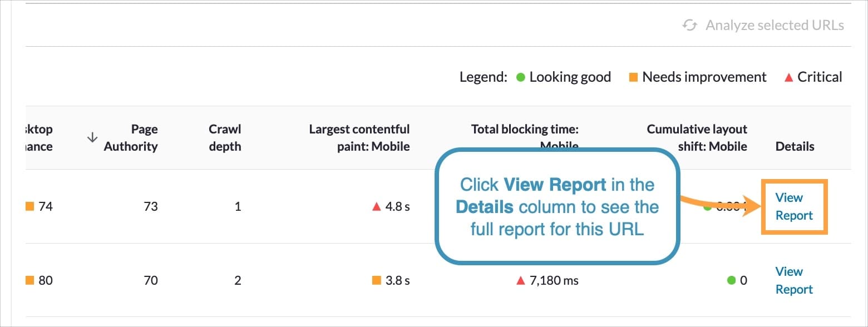Click the red Critical legend triangle
This screenshot has height=327, width=868.
(788, 77)
